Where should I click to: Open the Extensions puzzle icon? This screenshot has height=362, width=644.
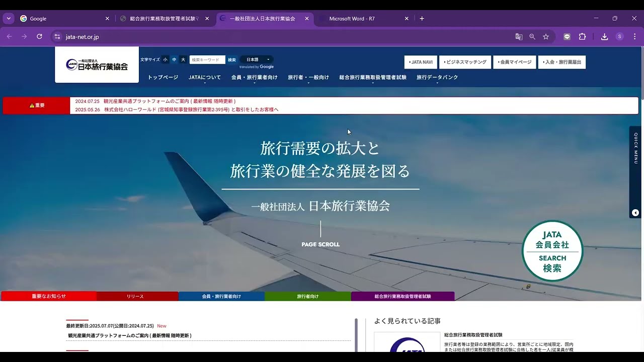tap(582, 37)
